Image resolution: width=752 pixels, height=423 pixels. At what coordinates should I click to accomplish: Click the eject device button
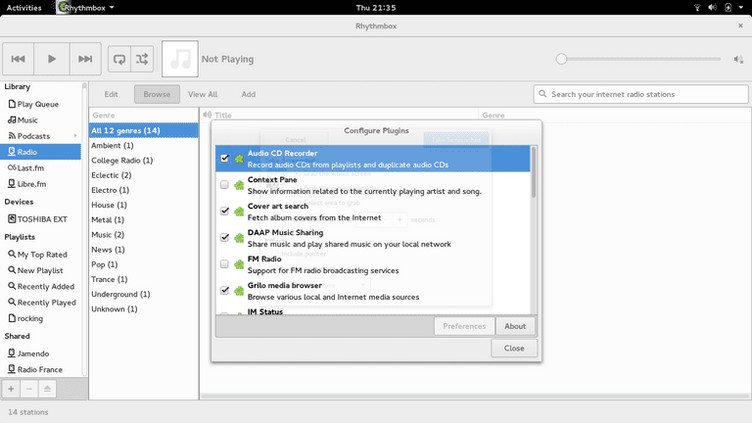click(47, 388)
